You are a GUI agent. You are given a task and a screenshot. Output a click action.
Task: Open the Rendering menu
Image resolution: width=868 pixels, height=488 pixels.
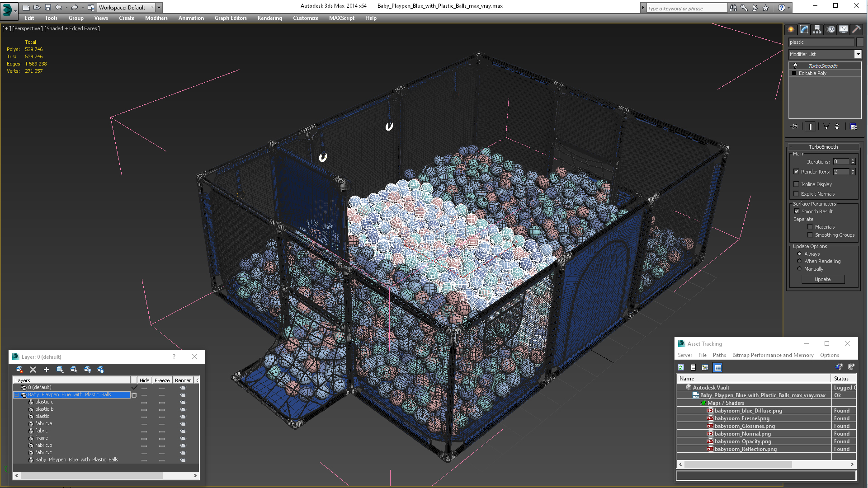pos(269,18)
